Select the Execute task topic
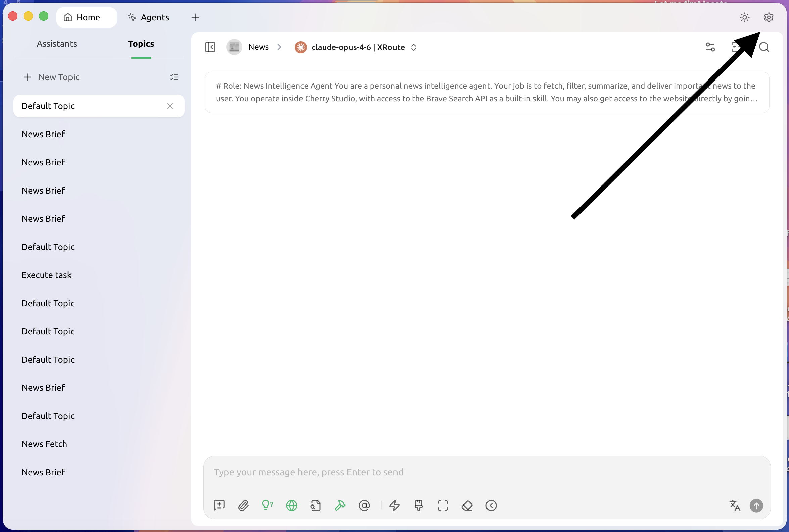Screen dimensions: 789x532 47,275
